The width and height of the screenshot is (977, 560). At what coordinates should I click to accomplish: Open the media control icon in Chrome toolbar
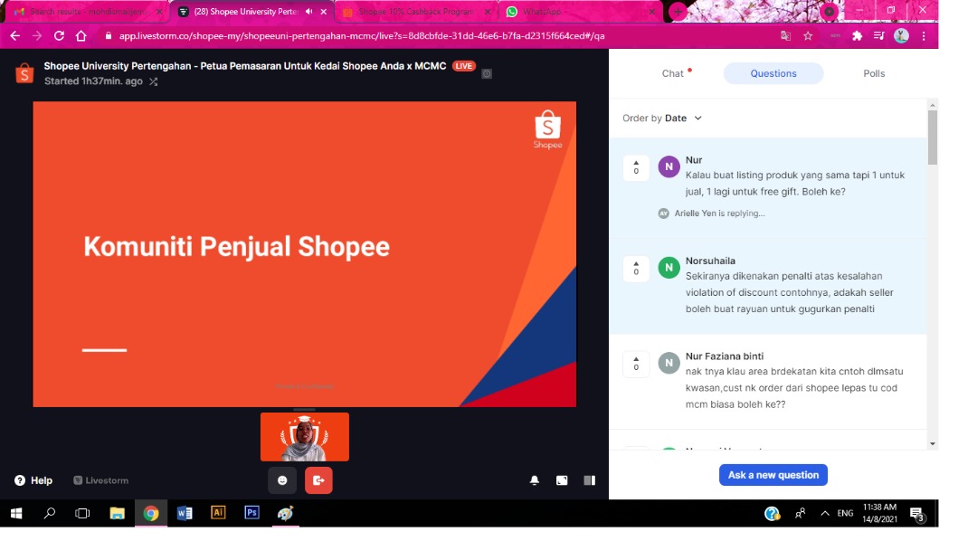click(878, 36)
